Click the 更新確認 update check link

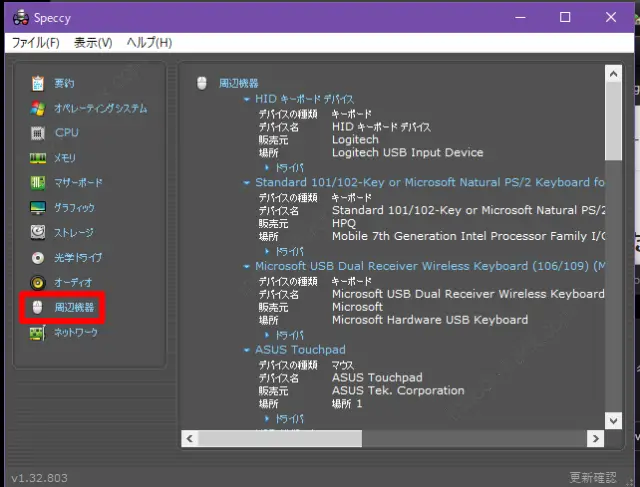(x=593, y=477)
